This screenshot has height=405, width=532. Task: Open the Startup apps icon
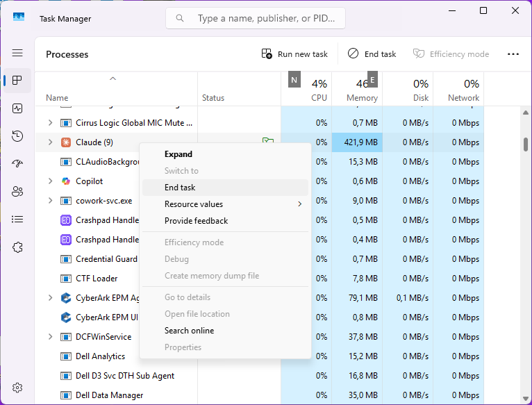(17, 164)
